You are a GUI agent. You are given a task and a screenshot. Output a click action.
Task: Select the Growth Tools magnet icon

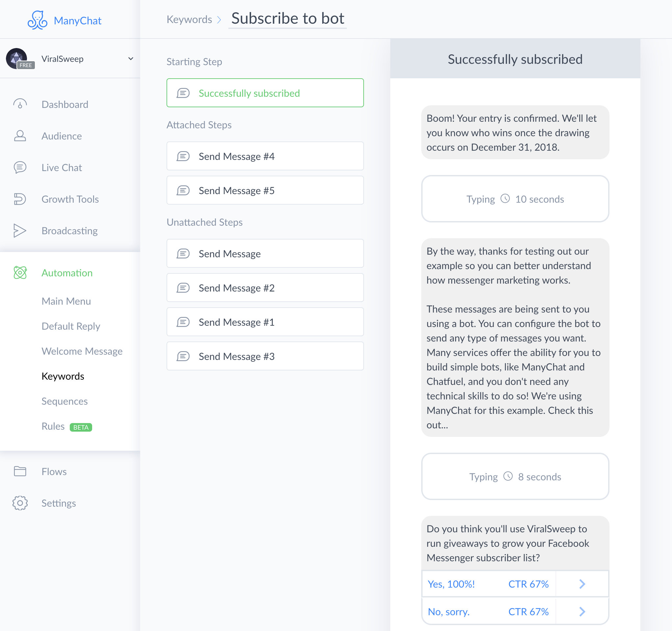[x=20, y=199]
